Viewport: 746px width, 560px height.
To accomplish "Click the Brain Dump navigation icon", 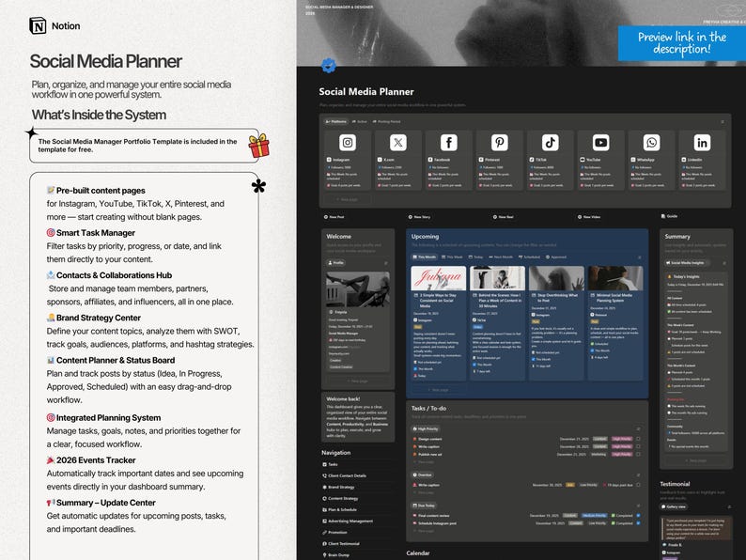I will click(x=324, y=554).
